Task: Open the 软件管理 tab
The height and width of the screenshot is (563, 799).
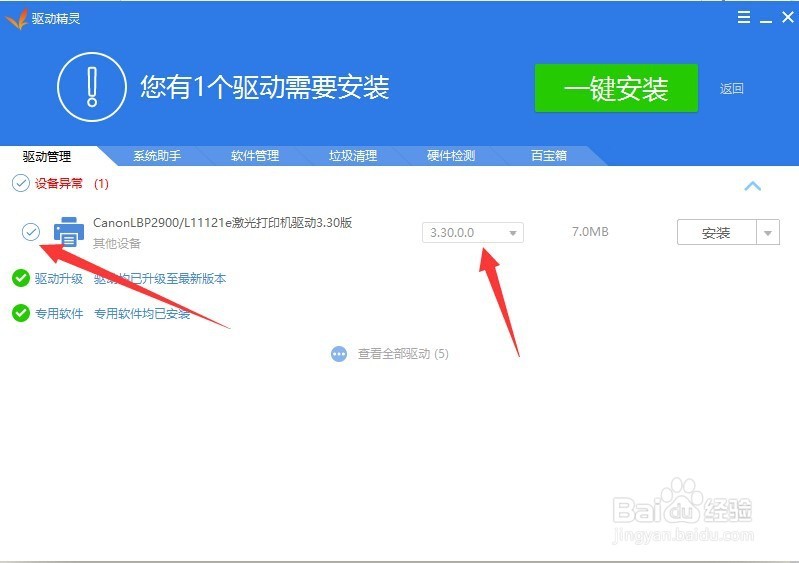Action: tap(255, 155)
